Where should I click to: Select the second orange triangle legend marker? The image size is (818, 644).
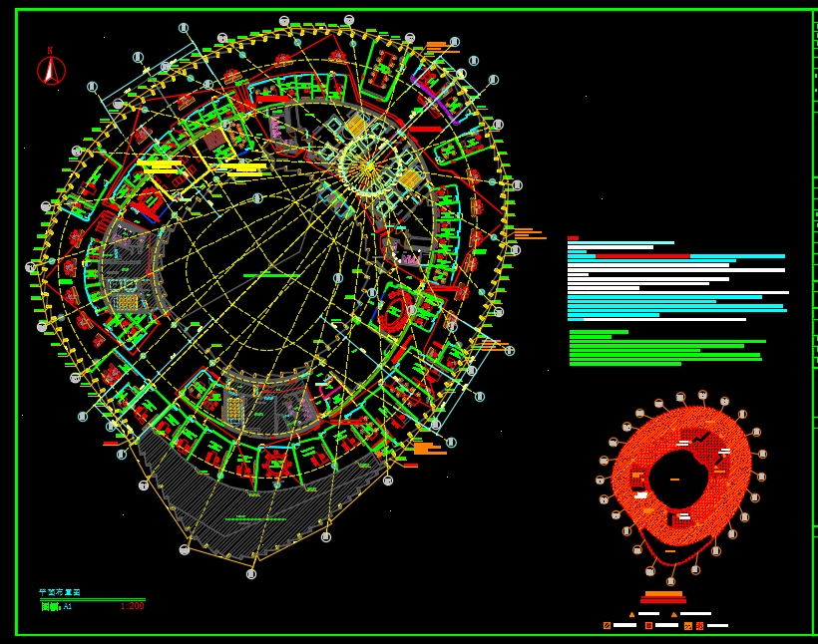pyautogui.click(x=674, y=614)
